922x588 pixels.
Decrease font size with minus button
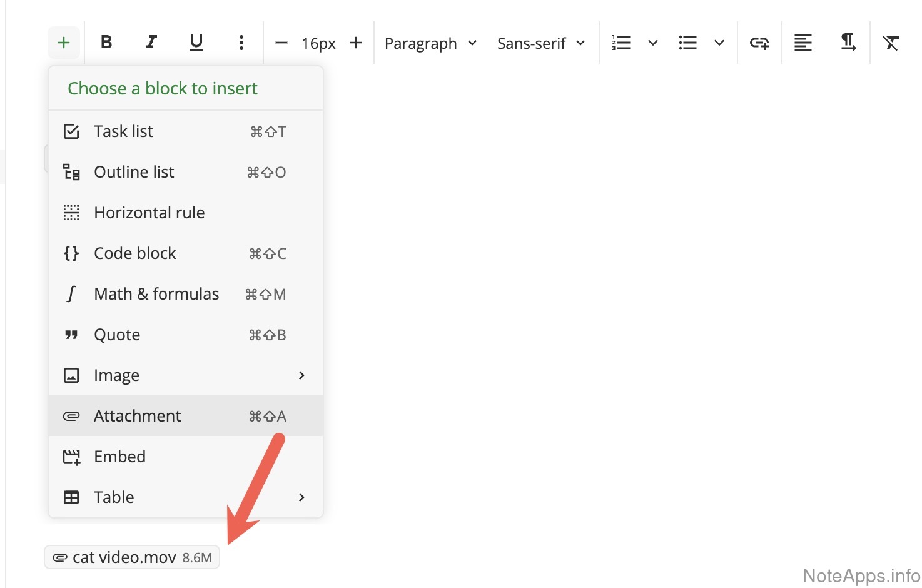281,43
